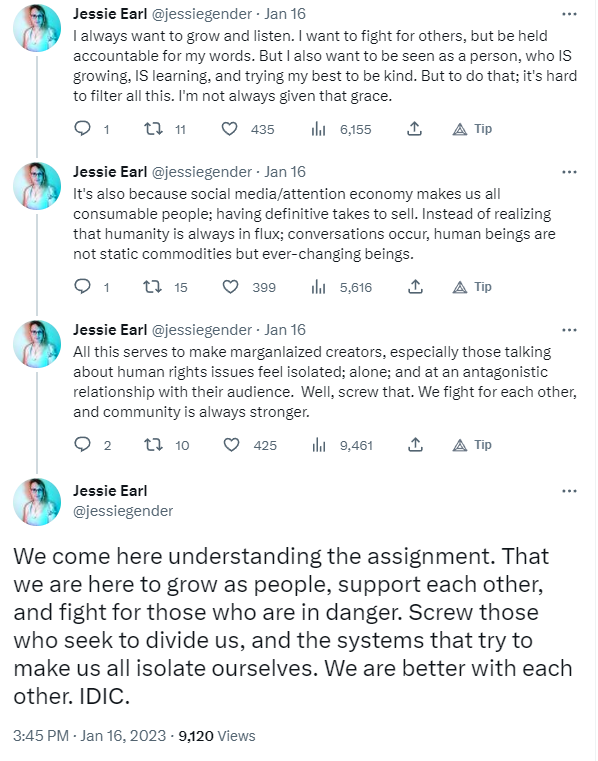Open more options on attention economy tweet
598x761 pixels.
tap(569, 172)
